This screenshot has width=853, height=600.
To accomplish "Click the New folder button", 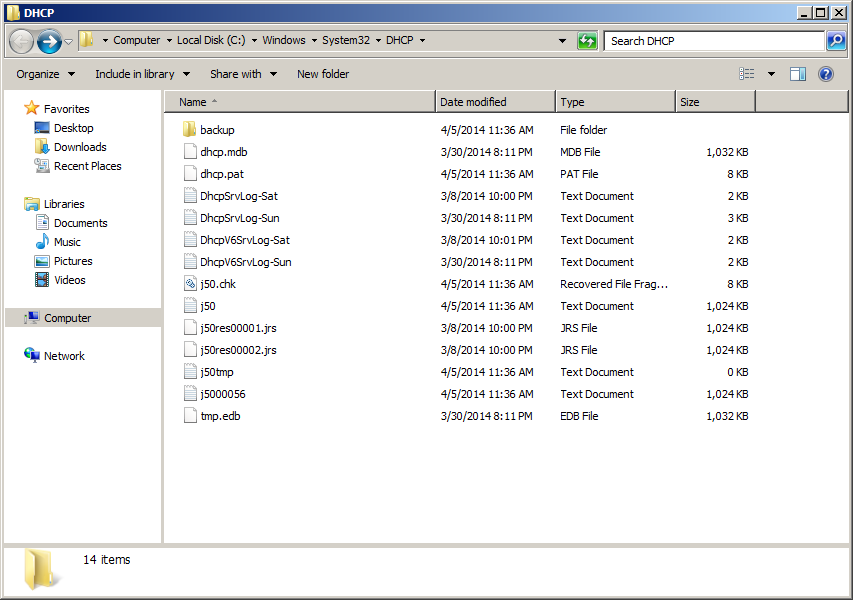I will coord(323,73).
